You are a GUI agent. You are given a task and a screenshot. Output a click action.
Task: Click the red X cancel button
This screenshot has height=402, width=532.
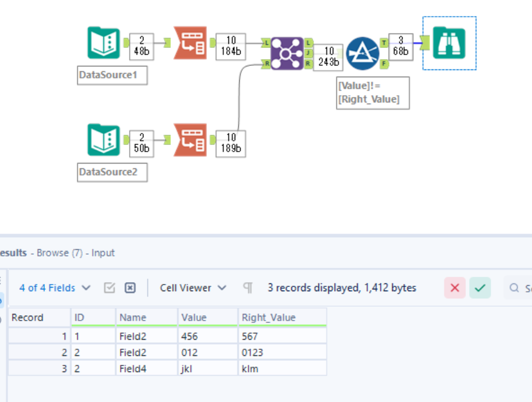[x=455, y=288]
